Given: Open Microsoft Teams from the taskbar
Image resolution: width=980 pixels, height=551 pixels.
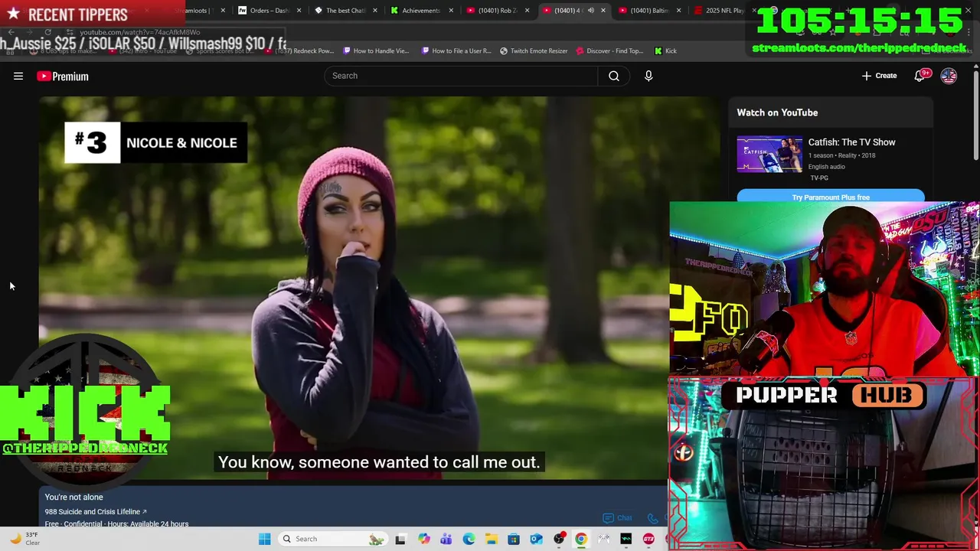Looking at the screenshot, I should (446, 539).
